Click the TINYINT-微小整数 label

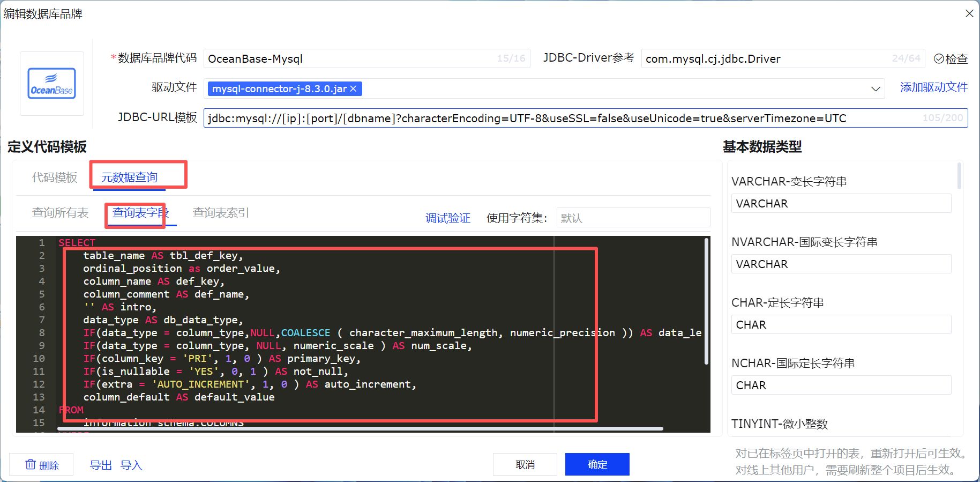coord(780,424)
